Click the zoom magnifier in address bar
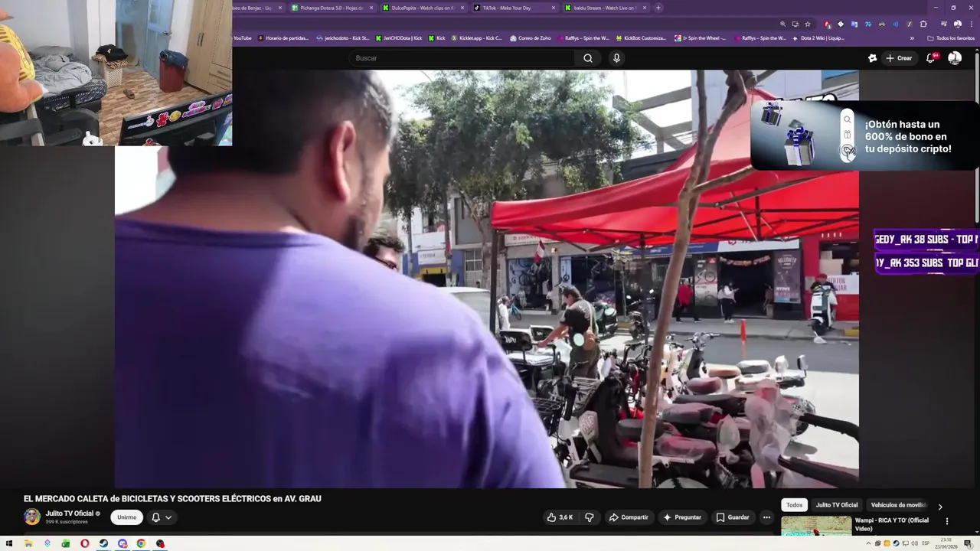The width and height of the screenshot is (980, 551). [782, 24]
